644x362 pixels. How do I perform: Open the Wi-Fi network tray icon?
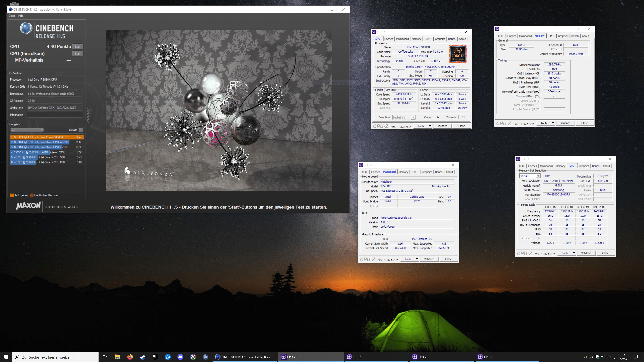click(x=592, y=357)
